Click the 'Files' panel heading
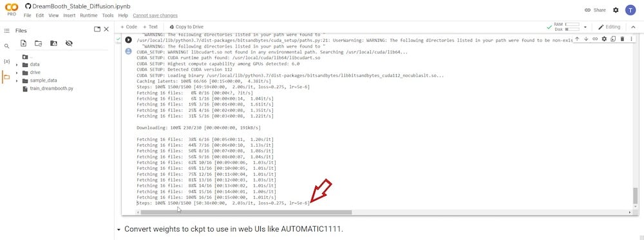 21,30
